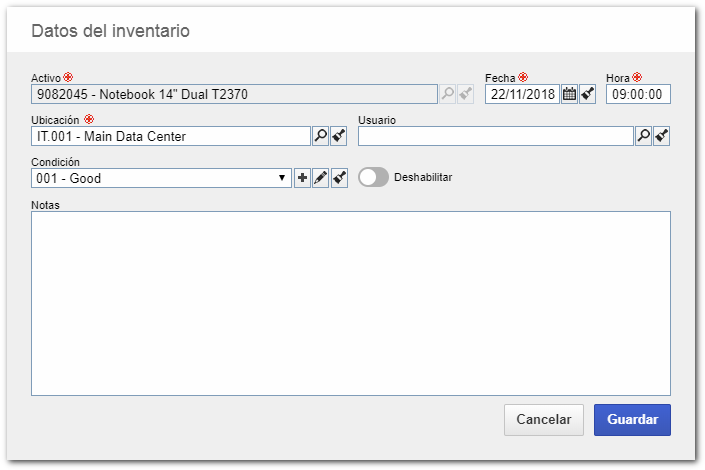Click the Guardar button
Screen dimensions: 705x470
pyautogui.click(x=632, y=420)
